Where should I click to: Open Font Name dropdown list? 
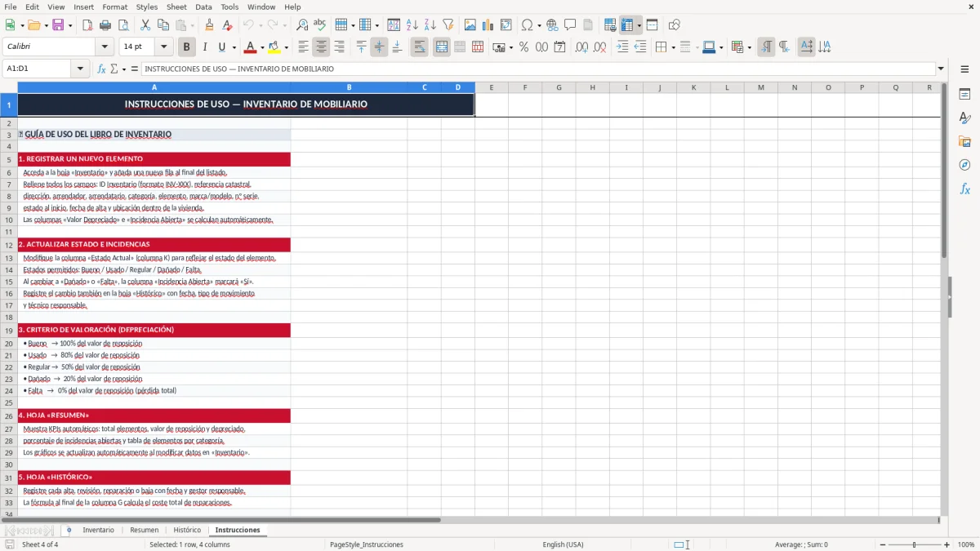(104, 47)
